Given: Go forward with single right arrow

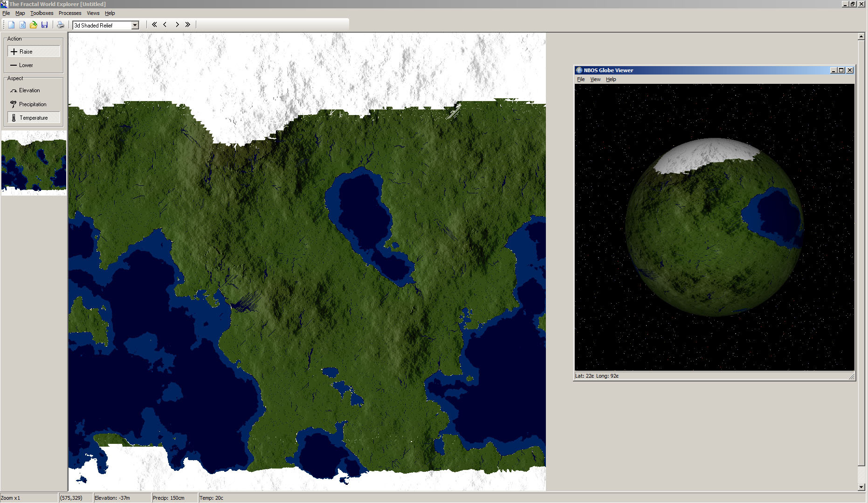Looking at the screenshot, I should (177, 25).
